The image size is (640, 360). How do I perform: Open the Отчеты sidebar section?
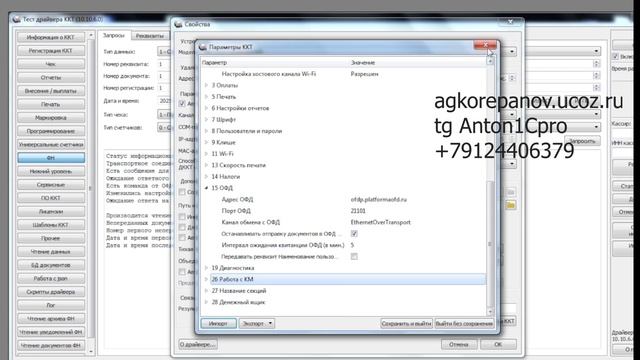51,78
